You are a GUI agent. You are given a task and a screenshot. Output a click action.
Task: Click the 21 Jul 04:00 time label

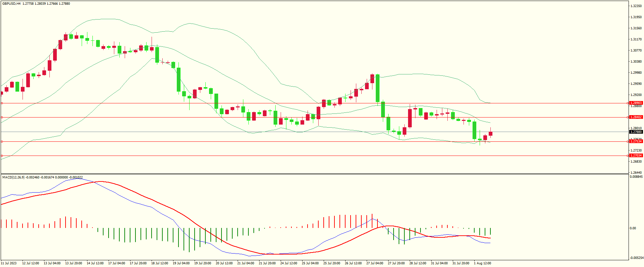point(246,263)
